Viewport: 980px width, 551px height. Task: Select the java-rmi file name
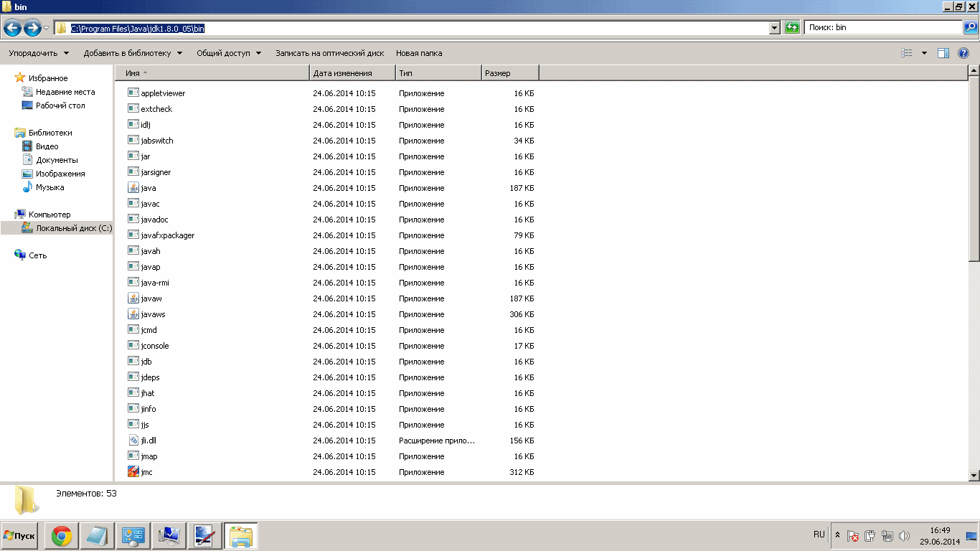click(x=155, y=283)
